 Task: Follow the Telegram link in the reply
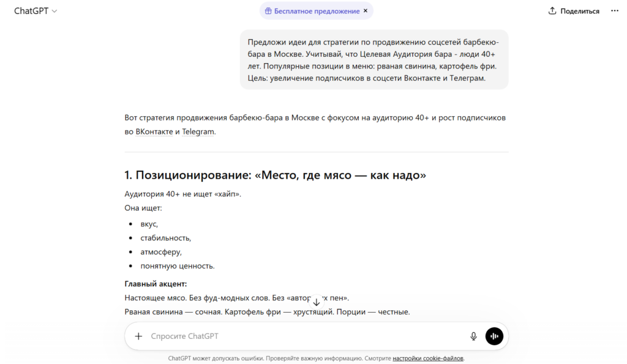(x=198, y=132)
